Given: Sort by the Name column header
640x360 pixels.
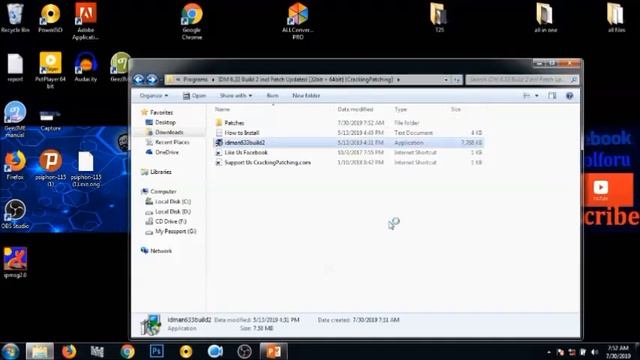Looking at the screenshot, I should tap(222, 109).
